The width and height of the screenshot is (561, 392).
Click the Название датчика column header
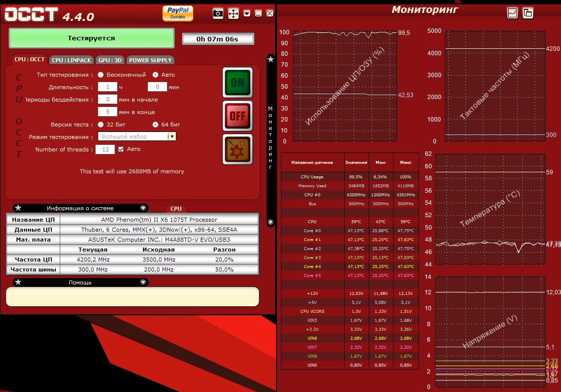(x=312, y=162)
